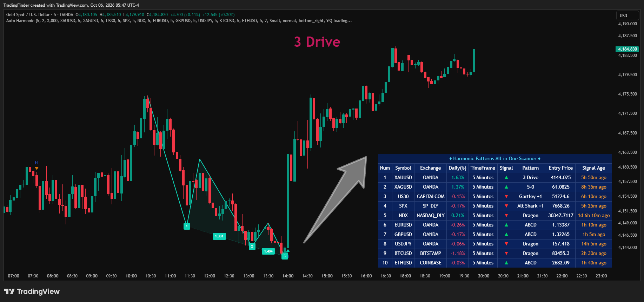The width and height of the screenshot is (644, 302).
Task: Click entry price 4144.025
Action: coord(561,178)
